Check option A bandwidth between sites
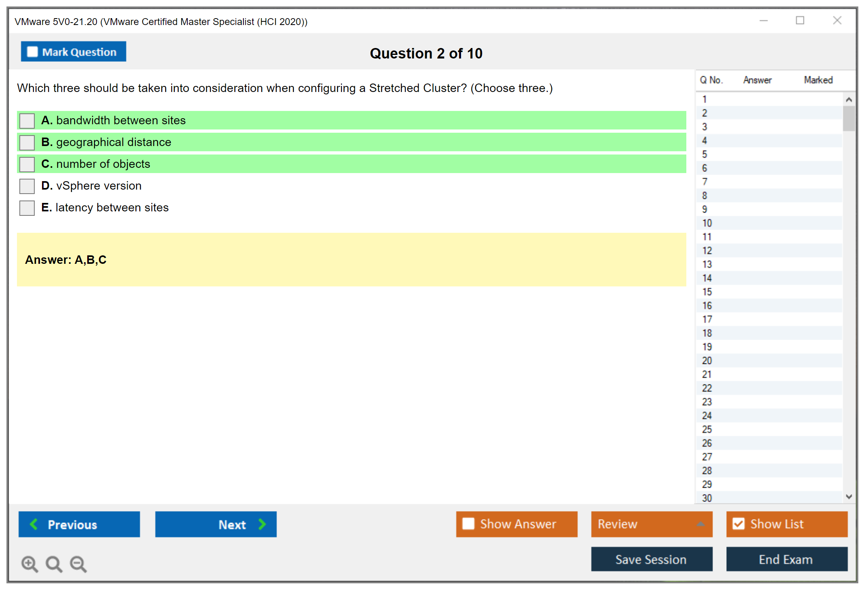The height and width of the screenshot is (593, 868). (x=27, y=121)
